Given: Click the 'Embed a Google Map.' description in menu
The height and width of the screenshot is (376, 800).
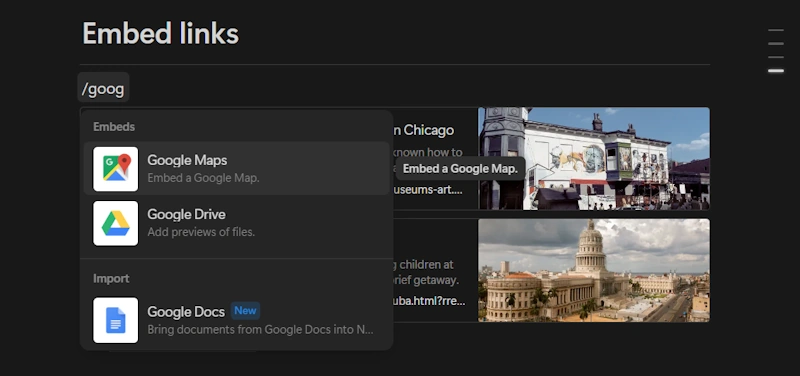Looking at the screenshot, I should [x=204, y=178].
